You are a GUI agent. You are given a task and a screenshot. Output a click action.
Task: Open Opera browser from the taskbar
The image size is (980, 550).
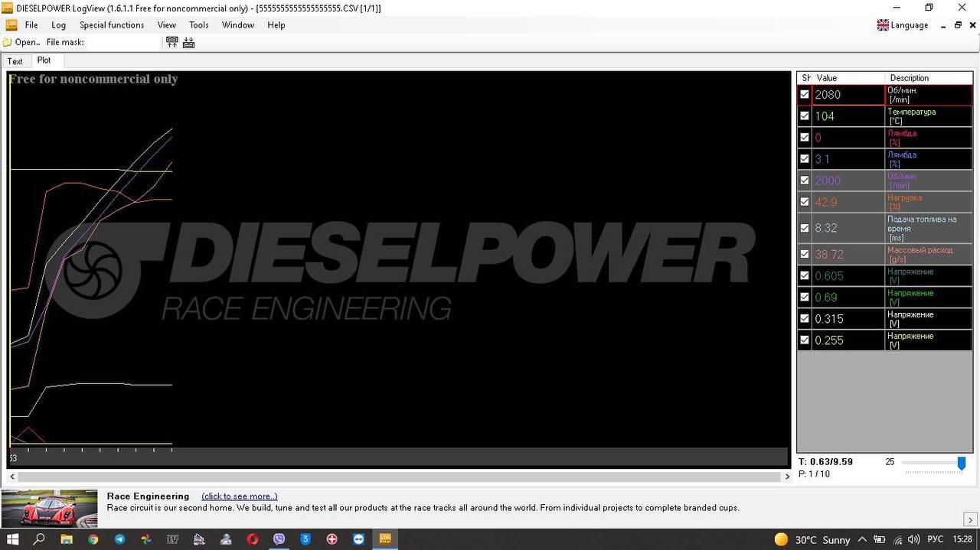253,539
